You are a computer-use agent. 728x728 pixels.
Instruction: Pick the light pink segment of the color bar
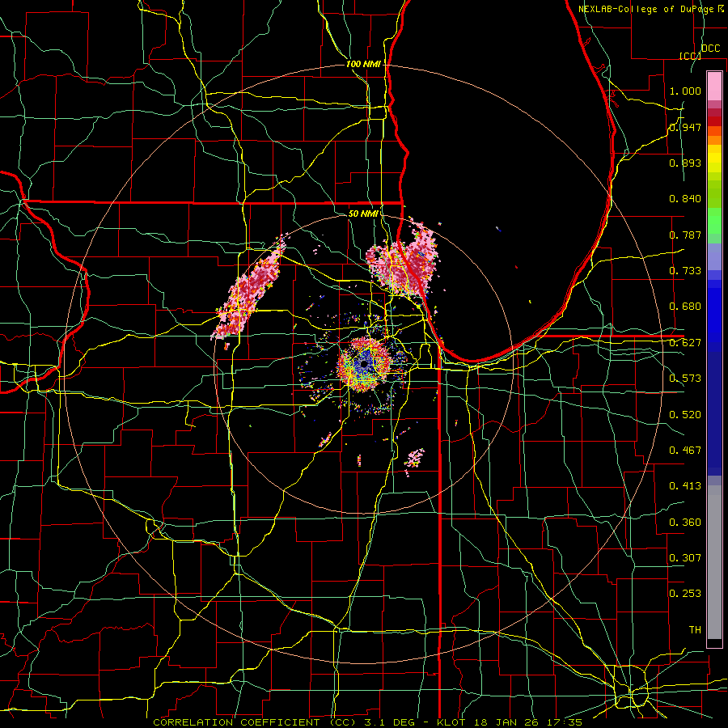[714, 87]
